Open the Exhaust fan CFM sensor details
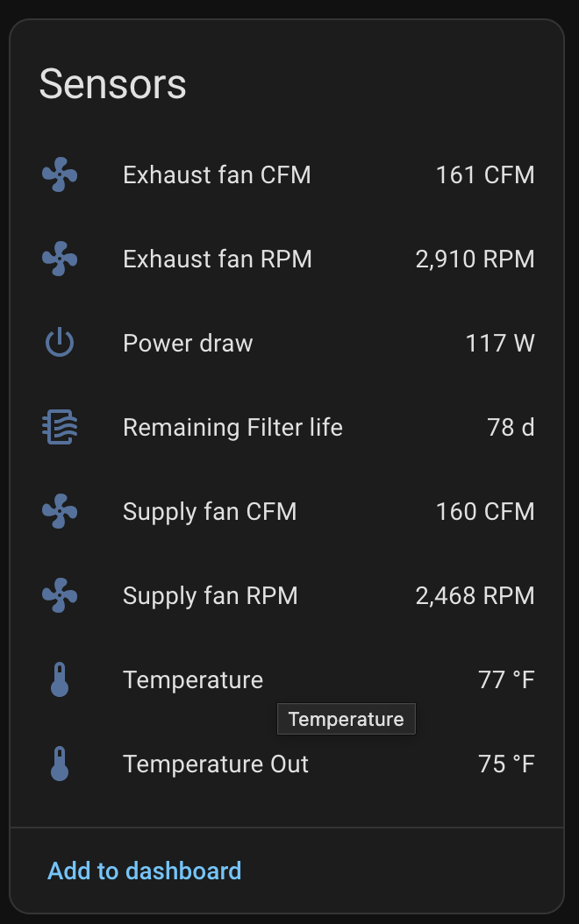Screen dimensions: 579x924 pos(217,175)
